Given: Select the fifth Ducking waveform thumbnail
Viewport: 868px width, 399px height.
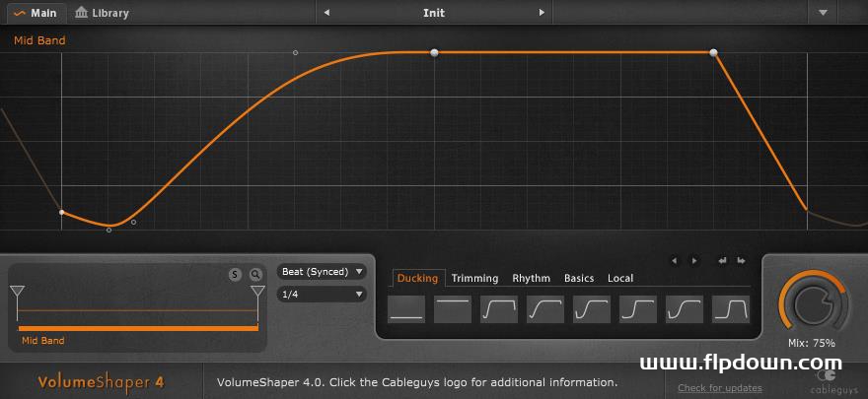Looking at the screenshot, I should [x=592, y=309].
